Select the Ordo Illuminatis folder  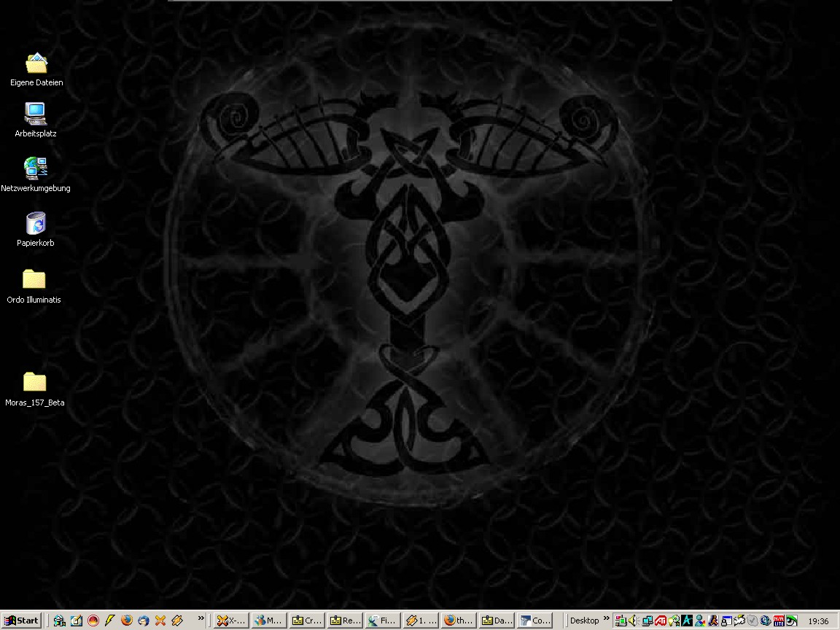point(34,279)
